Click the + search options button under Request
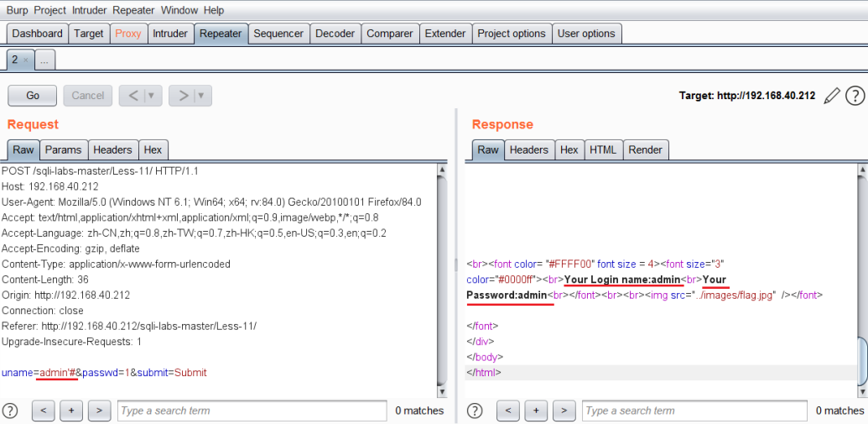The height and width of the screenshot is (424, 868). 70,411
